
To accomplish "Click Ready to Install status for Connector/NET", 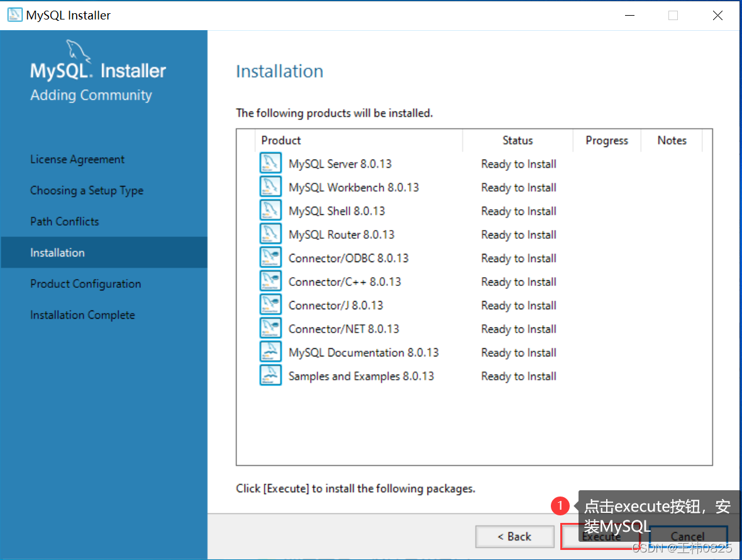I will (519, 330).
